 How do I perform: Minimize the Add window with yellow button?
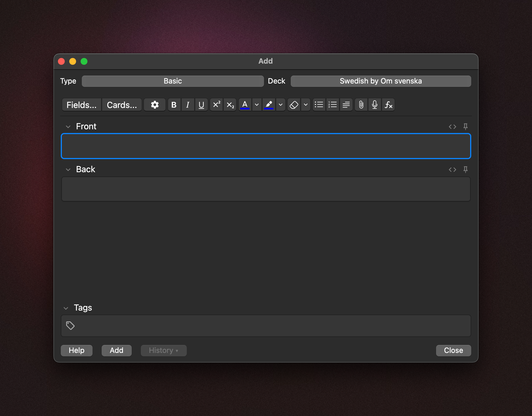pos(73,61)
